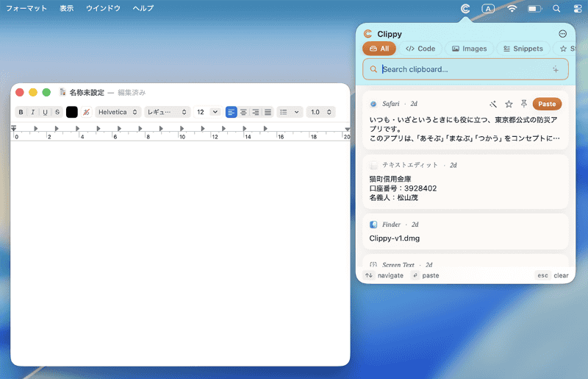Open the ヘルプ menu
588x379 pixels.
(x=143, y=8)
